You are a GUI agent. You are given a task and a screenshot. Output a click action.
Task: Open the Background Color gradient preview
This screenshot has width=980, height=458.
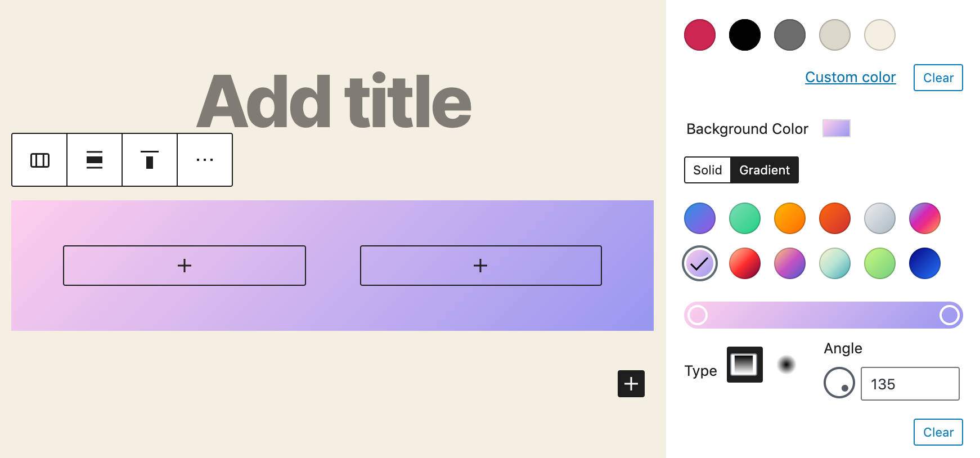(836, 128)
